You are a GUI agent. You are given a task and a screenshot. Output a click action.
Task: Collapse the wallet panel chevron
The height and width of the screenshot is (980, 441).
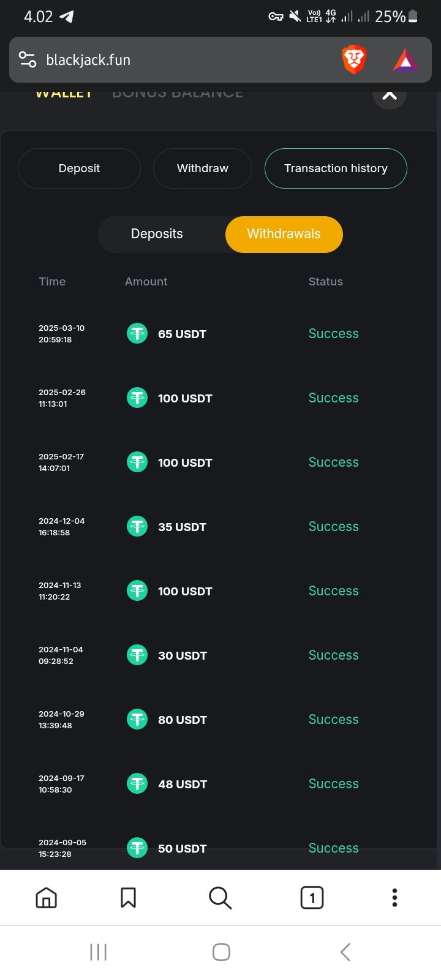tap(390, 96)
